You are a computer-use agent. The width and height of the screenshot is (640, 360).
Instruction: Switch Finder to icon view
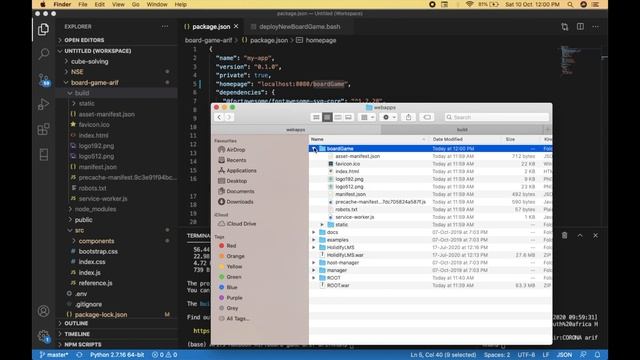pos(316,117)
